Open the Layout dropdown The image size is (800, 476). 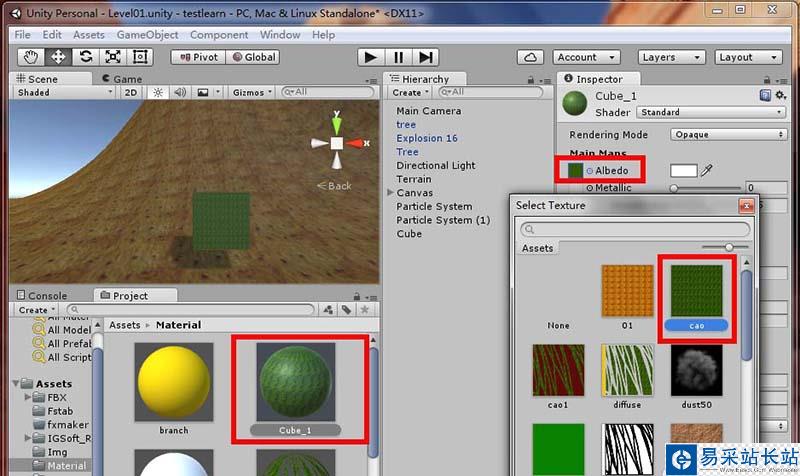(x=748, y=57)
